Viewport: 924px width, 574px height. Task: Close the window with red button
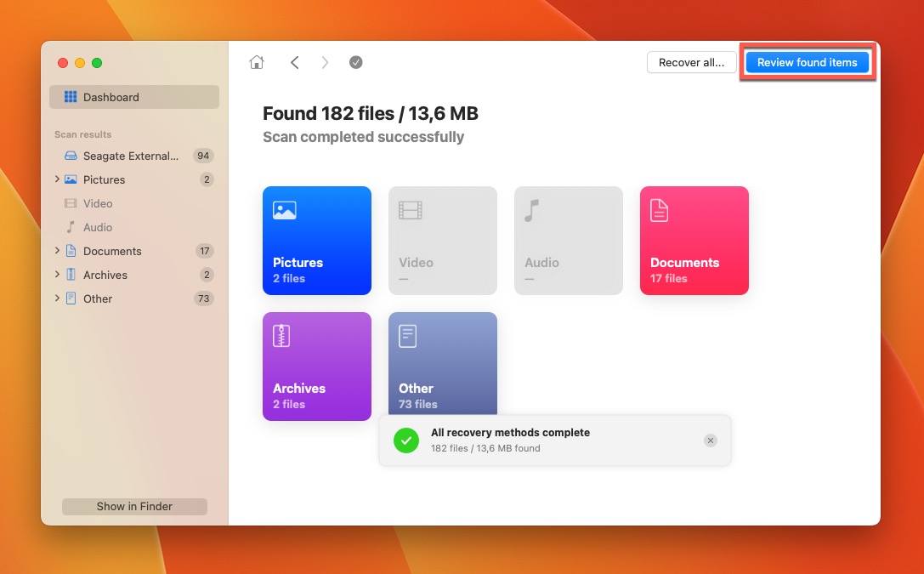[62, 63]
